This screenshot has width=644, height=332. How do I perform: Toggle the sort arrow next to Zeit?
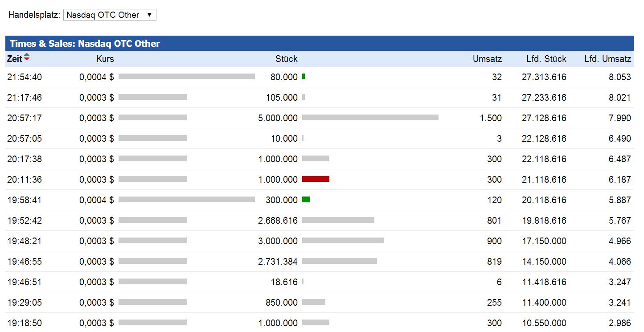pyautogui.click(x=27, y=57)
